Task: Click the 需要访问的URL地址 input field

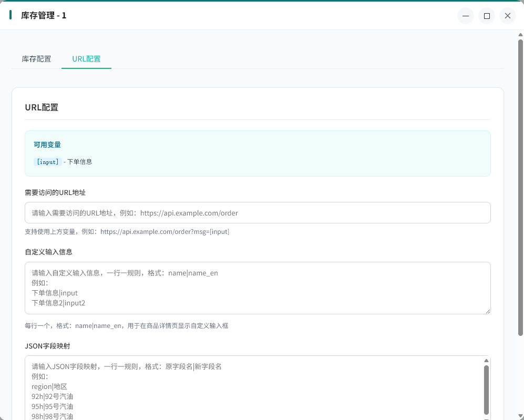Action: tap(258, 213)
